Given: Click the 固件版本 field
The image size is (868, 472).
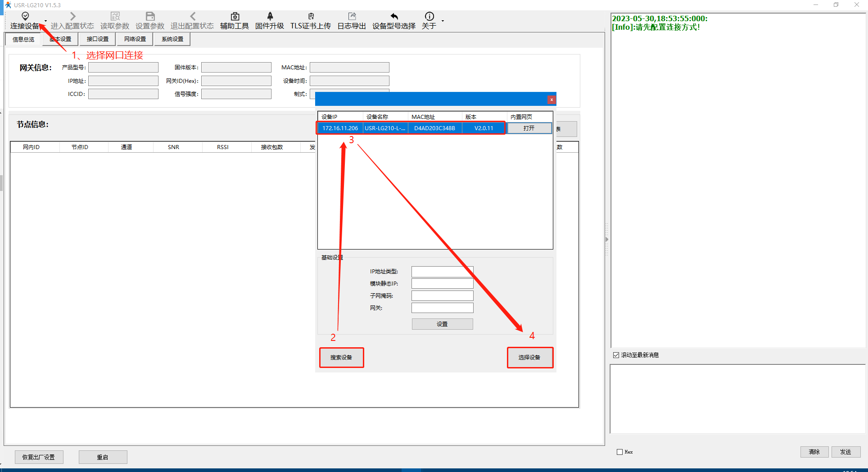Looking at the screenshot, I should coord(236,68).
